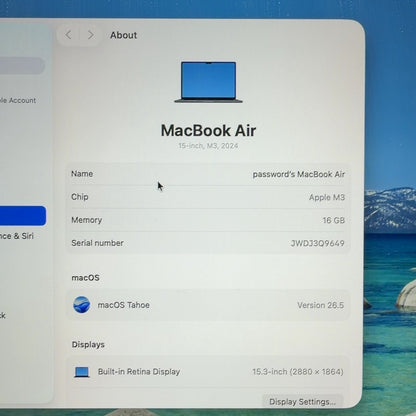The width and height of the screenshot is (416, 416).
Task: Click the MacBook Air laptop image
Action: point(208,82)
